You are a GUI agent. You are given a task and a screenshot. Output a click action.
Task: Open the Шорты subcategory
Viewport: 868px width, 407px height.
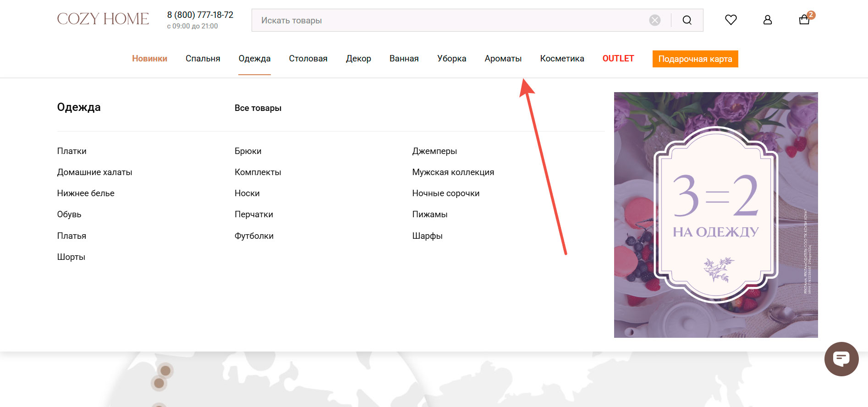coord(71,257)
